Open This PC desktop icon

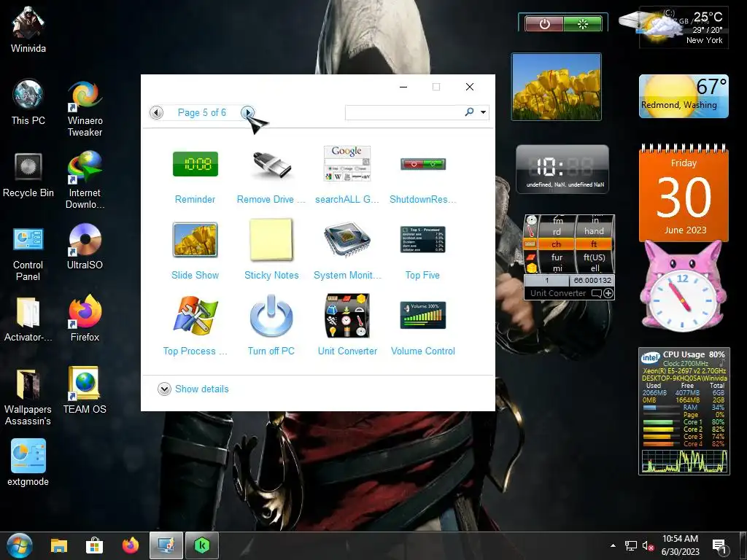[28, 102]
